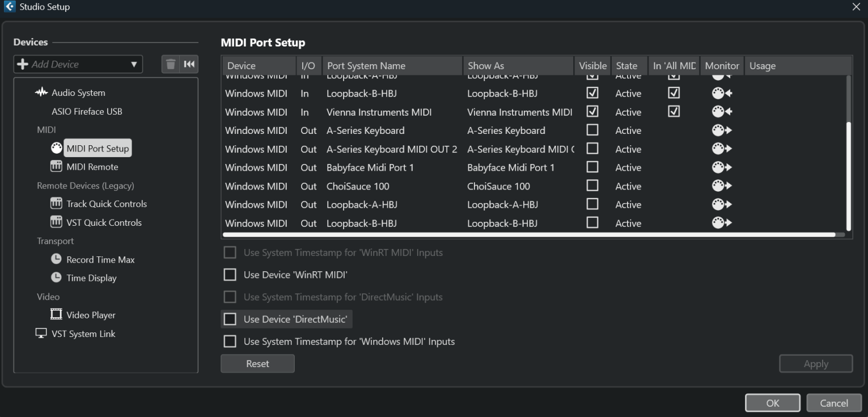868x417 pixels.
Task: Cancel the Studio Setup dialog
Action: coord(834,403)
